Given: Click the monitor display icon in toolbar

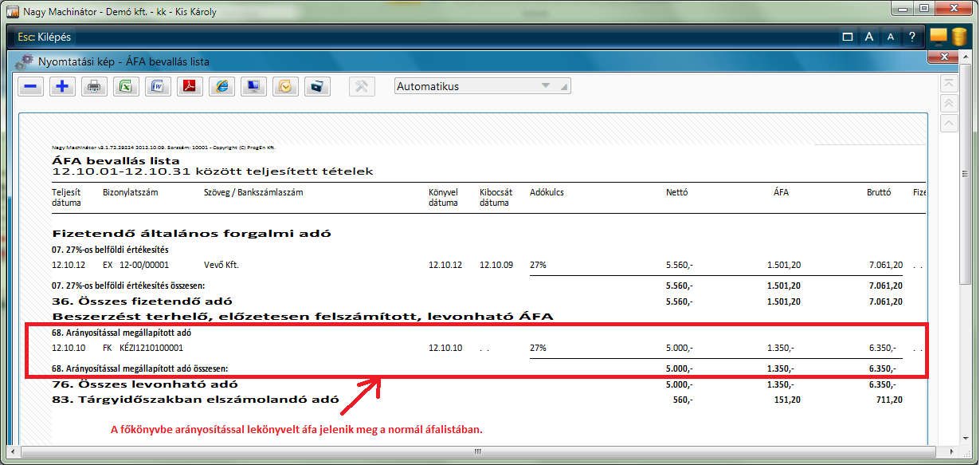Looking at the screenshot, I should tap(253, 87).
